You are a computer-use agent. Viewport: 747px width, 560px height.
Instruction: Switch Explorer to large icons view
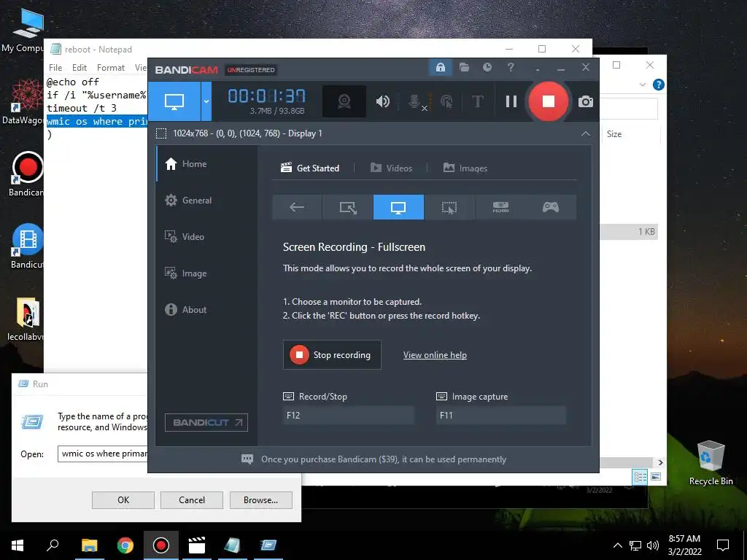(x=656, y=477)
